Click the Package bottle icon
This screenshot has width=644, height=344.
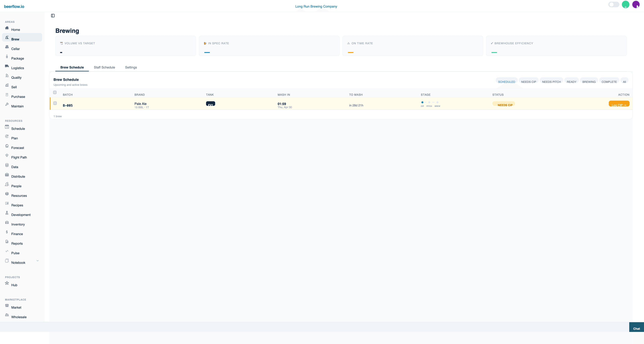pyautogui.click(x=7, y=57)
